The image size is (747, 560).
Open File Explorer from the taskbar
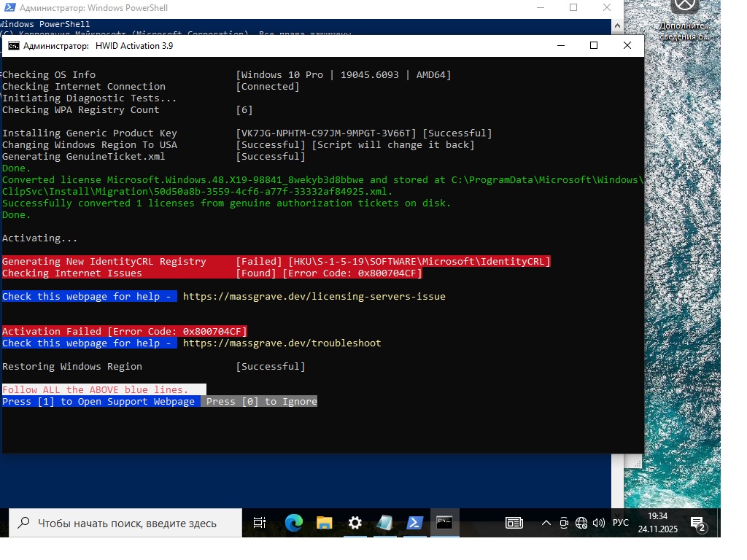pos(324,523)
